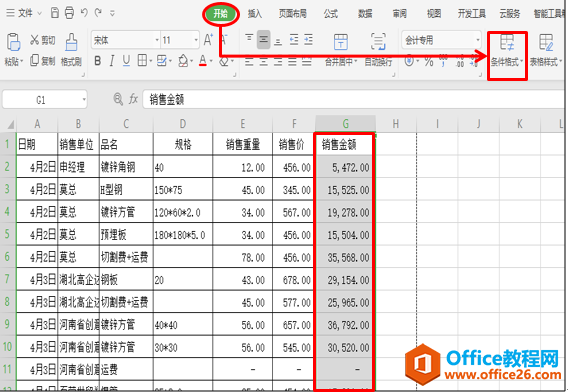Expand the quick access toolbar customize arrow
This screenshot has height=392, width=568.
coord(112,13)
